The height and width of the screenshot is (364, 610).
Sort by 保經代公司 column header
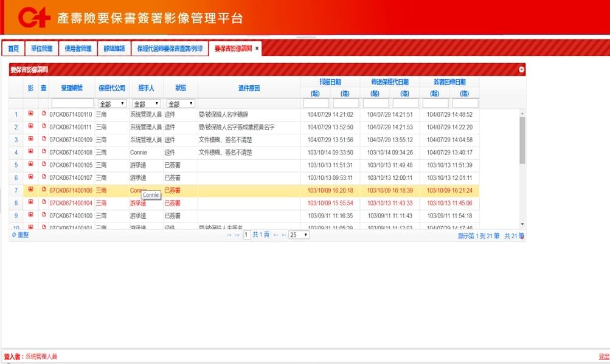[x=112, y=88]
